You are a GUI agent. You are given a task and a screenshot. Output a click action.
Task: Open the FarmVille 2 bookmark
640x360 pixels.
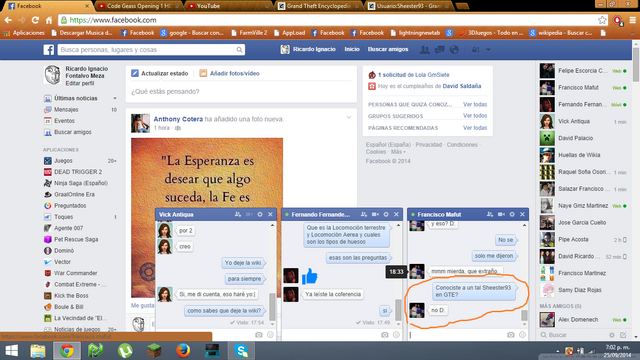[x=249, y=33]
